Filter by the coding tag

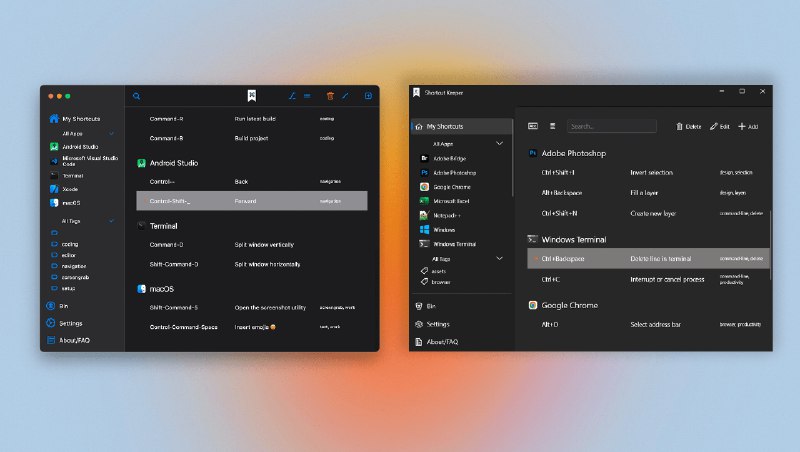tap(65, 244)
